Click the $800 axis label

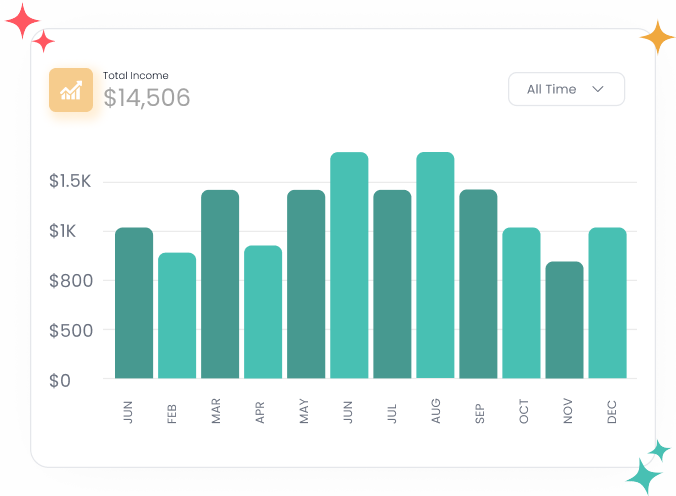[70, 281]
